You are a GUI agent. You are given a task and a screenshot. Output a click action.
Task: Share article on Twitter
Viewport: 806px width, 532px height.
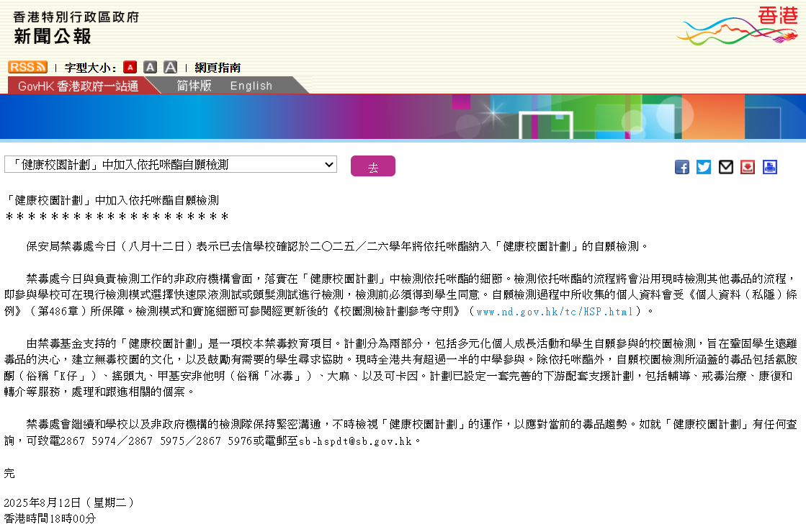click(704, 167)
